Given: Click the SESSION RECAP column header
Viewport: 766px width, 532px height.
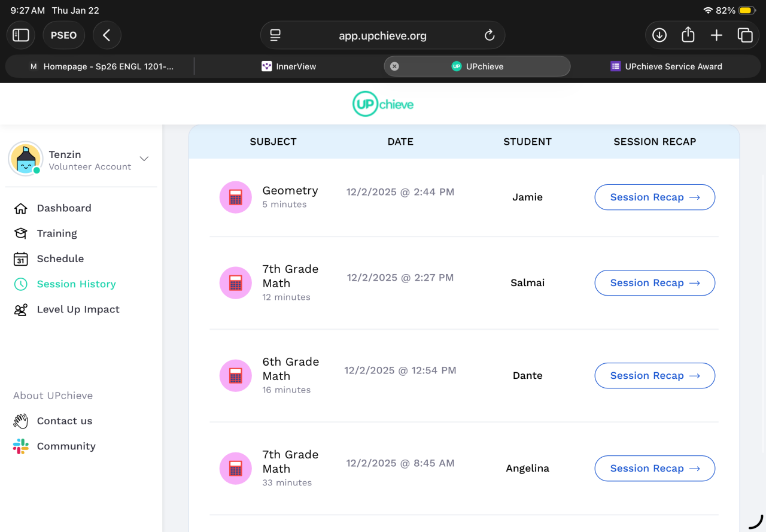Looking at the screenshot, I should (x=655, y=142).
